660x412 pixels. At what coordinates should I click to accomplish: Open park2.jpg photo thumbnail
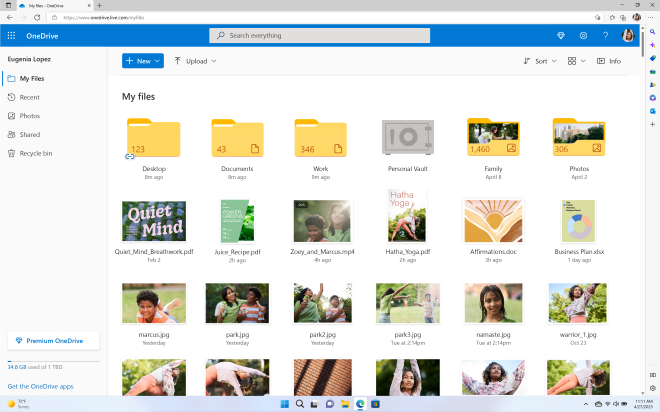tap(322, 303)
